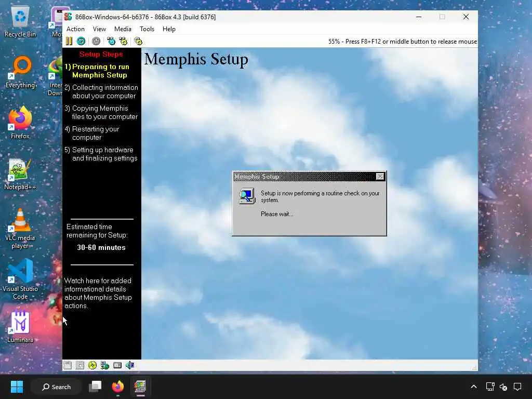Click step 'Setting up hardware and finalizing settings'
532x399 pixels.
coord(101,154)
